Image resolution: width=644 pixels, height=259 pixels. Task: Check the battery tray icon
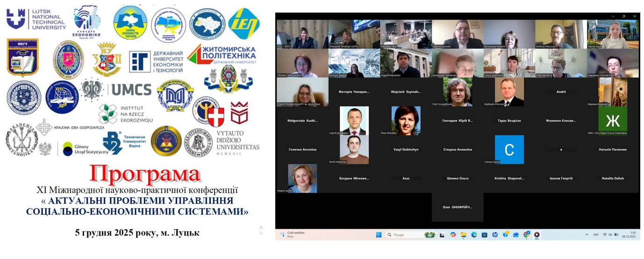[616, 235]
